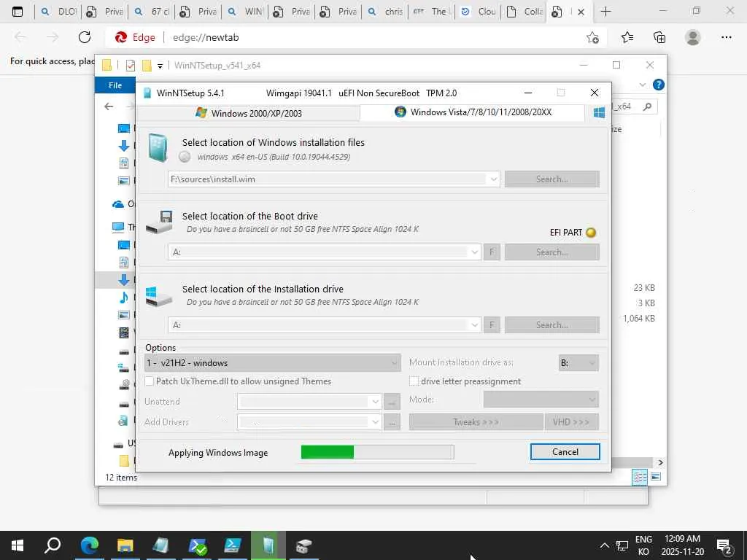Screen dimensions: 747x560
Task: Click the Installation drive Windows logo icon
Action: click(x=159, y=296)
